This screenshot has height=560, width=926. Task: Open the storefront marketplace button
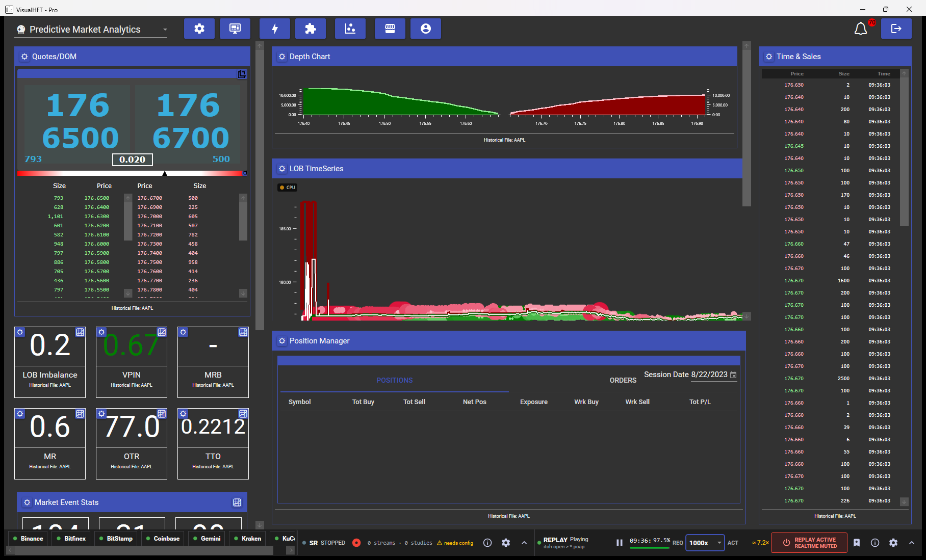(x=390, y=29)
